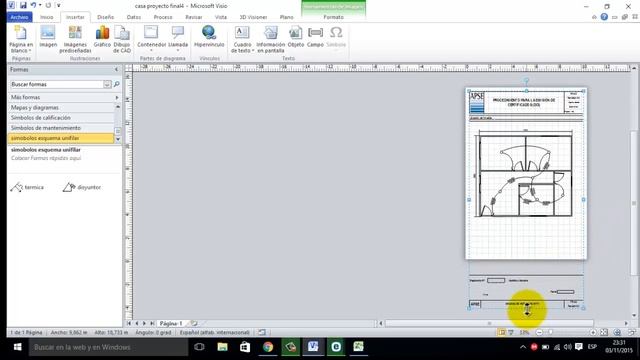Click Buscar en la web y en Windows
Image resolution: width=640 pixels, height=360 pixels.
(109, 347)
